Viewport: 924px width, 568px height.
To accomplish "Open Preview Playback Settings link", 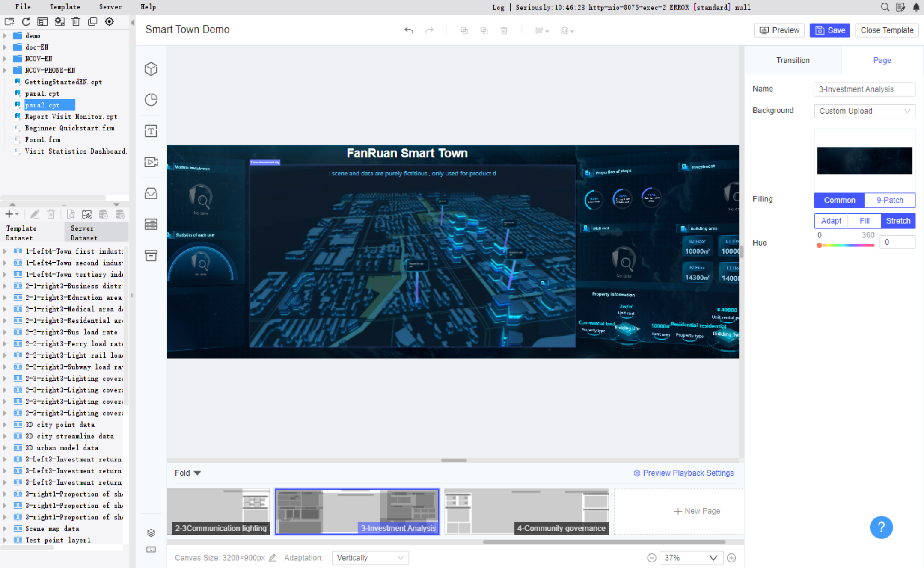I will (x=683, y=473).
